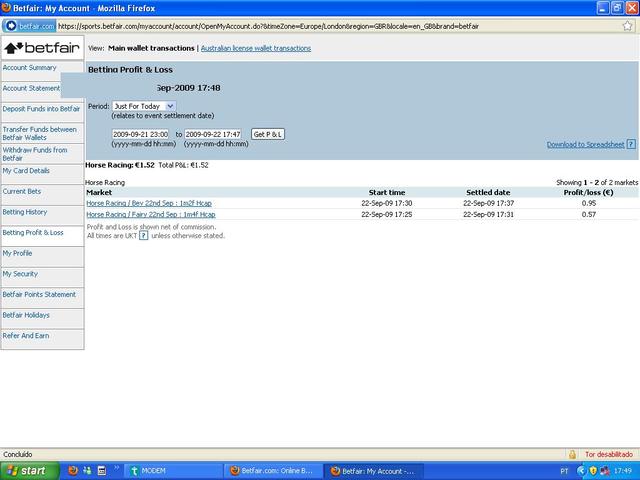Click the betfair.com site identity button
640x480 pixels.
coord(29,26)
